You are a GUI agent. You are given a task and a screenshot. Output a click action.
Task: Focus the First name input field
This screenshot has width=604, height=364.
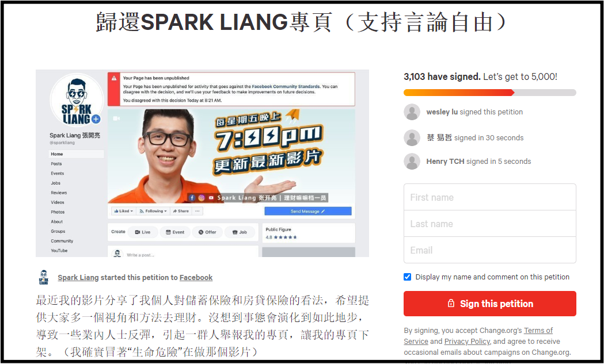click(489, 197)
